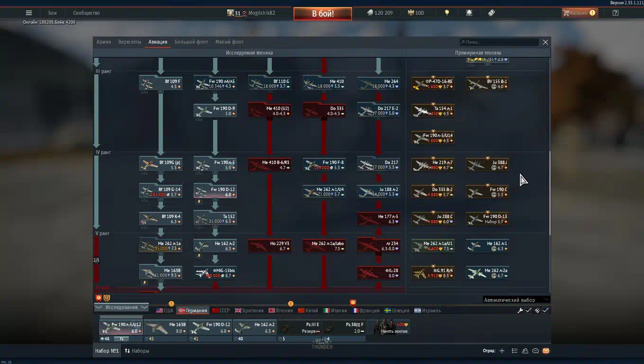
Task: Select Bf 109 F in research tree
Action: tap(161, 83)
